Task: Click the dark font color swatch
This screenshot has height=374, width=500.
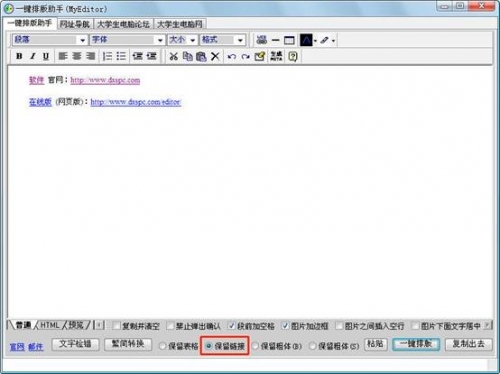Action: [306, 40]
